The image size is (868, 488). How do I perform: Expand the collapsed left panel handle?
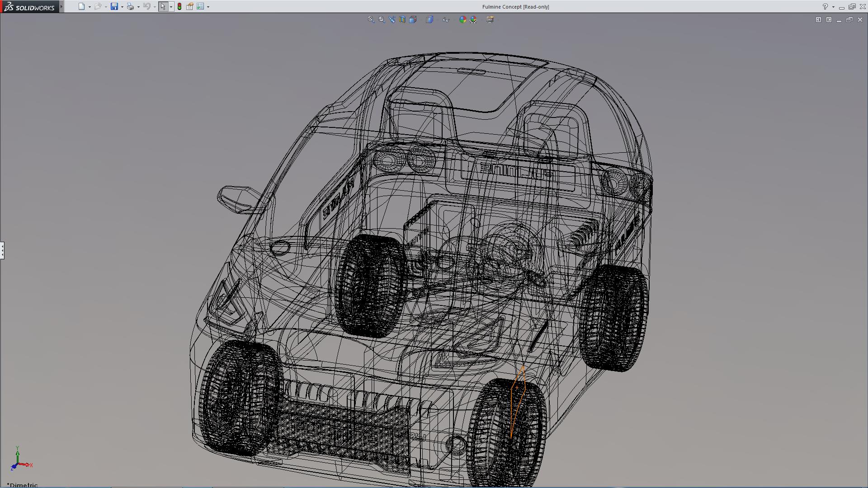[2, 250]
